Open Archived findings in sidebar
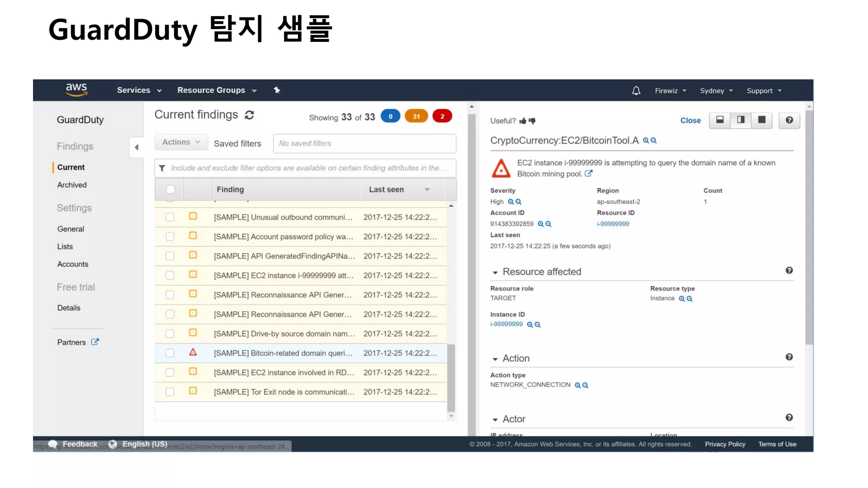868x488 pixels. (72, 185)
